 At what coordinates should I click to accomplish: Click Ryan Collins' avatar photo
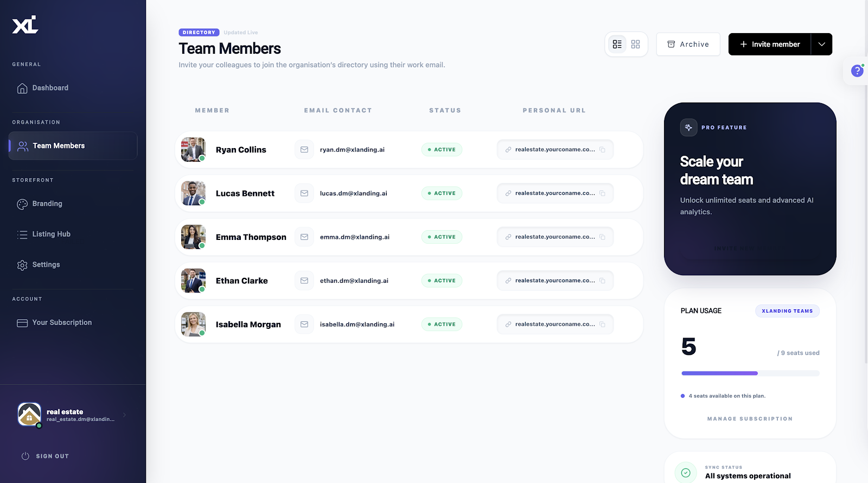[193, 150]
